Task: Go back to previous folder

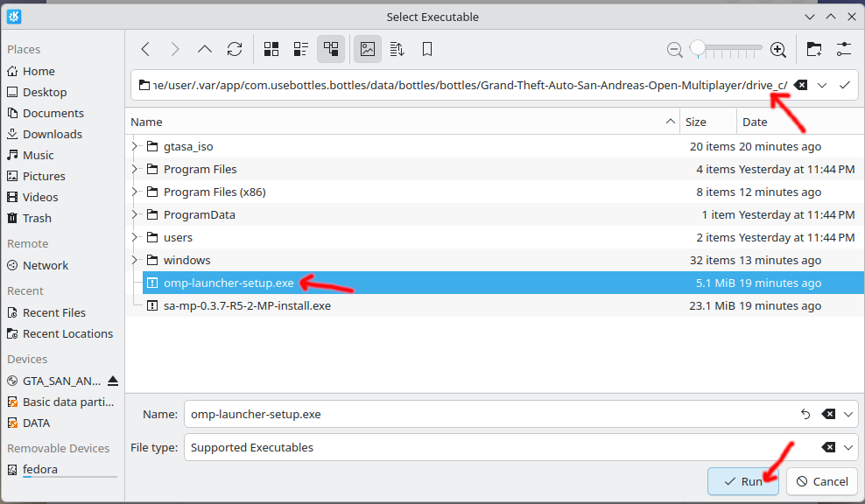Action: [x=145, y=50]
